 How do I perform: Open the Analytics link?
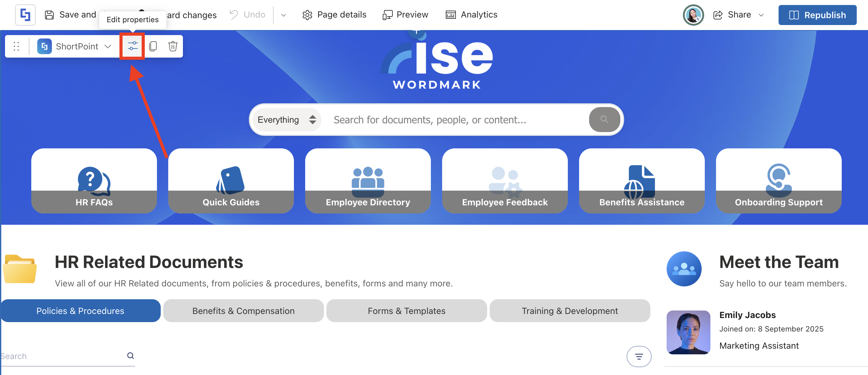(479, 14)
